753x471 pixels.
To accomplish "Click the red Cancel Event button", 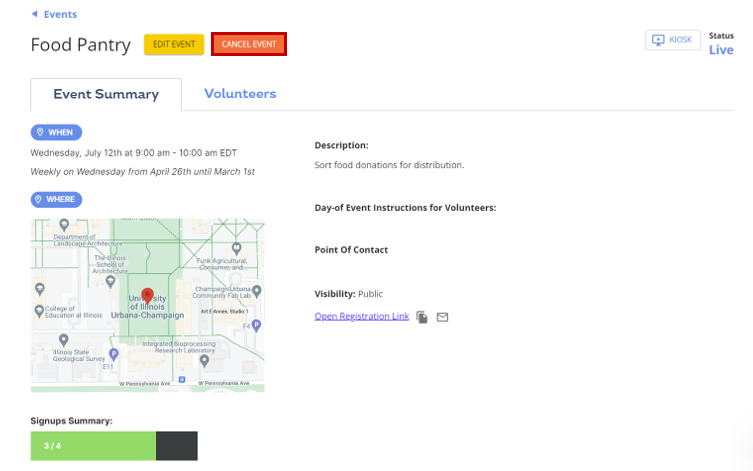I will [249, 44].
